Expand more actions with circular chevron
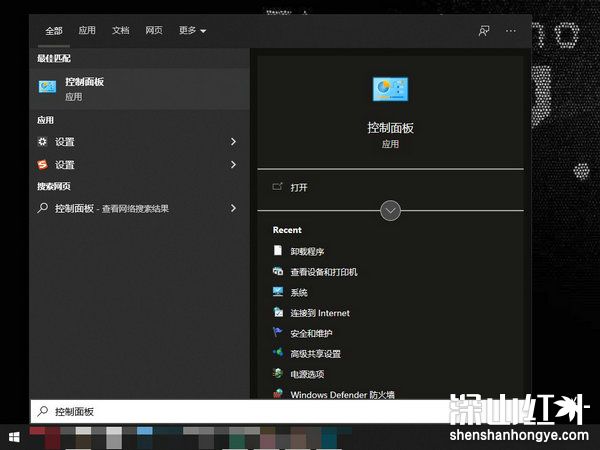The image size is (600, 450). [390, 210]
